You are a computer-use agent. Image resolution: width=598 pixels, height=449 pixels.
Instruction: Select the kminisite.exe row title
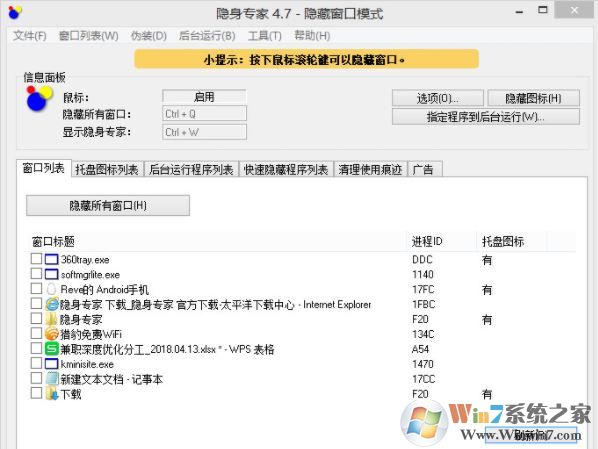pos(87,364)
